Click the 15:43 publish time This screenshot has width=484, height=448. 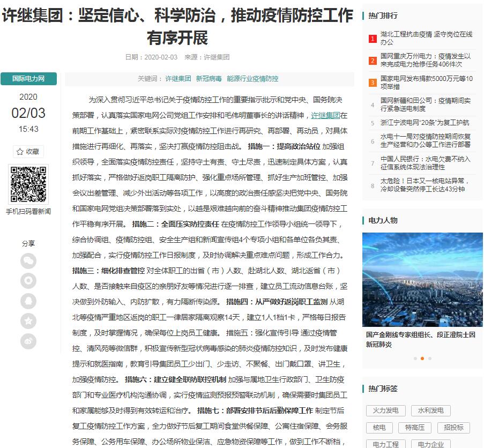click(x=28, y=129)
